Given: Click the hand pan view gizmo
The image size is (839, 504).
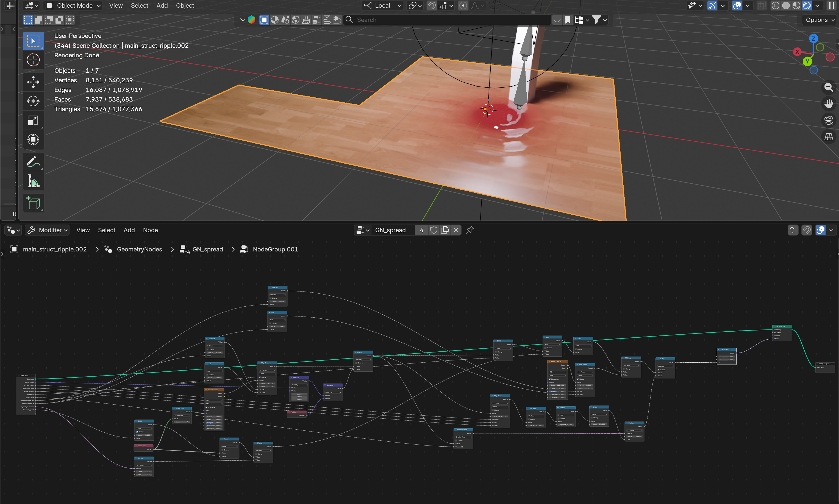Looking at the screenshot, I should [829, 103].
